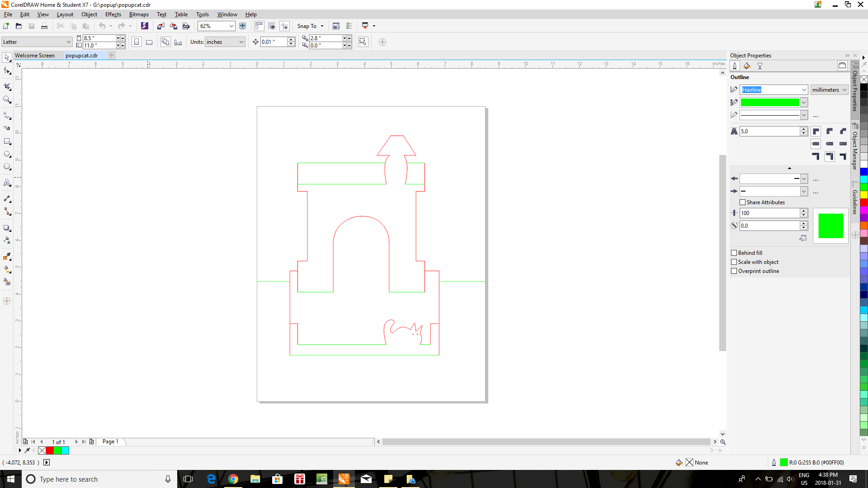Select the Zoom tool in the toolbox
868x488 pixels.
(x=7, y=99)
